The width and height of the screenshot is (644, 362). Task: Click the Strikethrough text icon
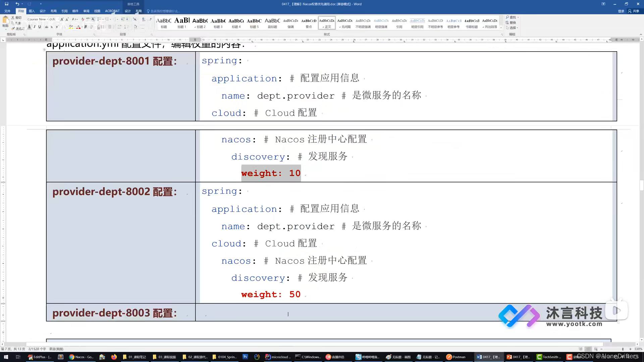(46, 27)
